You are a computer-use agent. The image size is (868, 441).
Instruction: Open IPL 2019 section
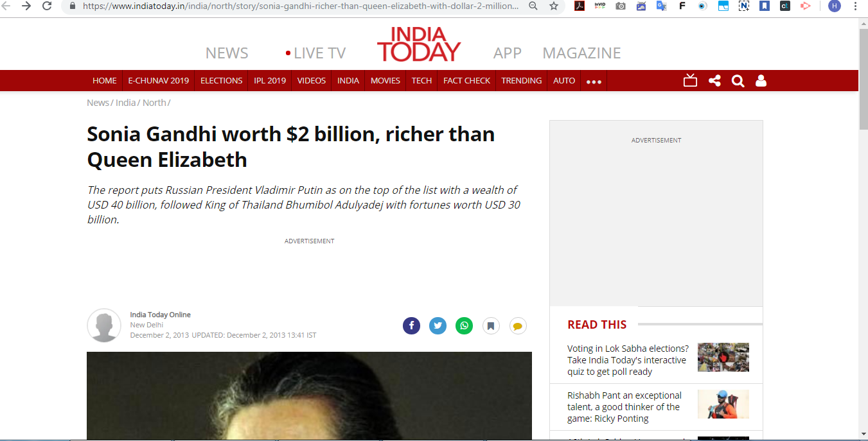coord(270,81)
